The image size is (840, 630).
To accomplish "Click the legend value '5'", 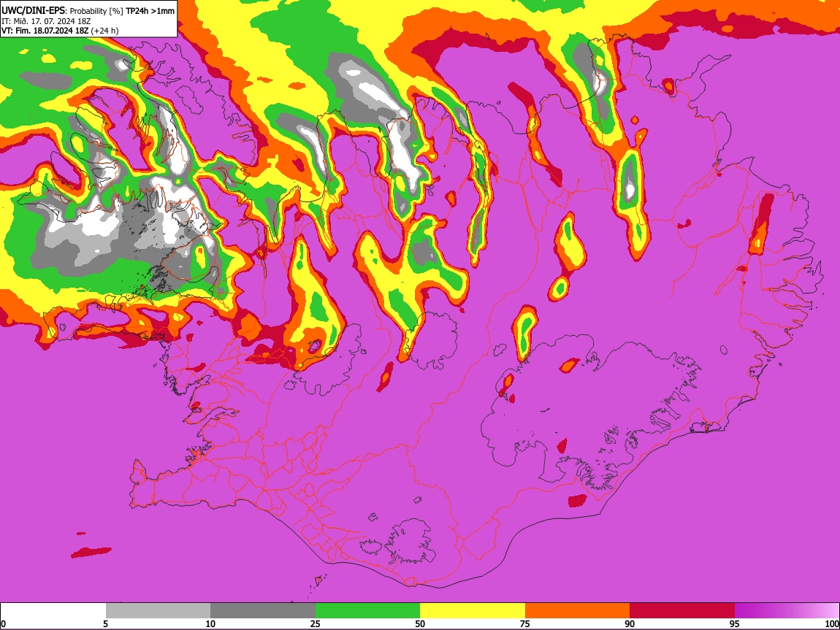I will (x=105, y=623).
